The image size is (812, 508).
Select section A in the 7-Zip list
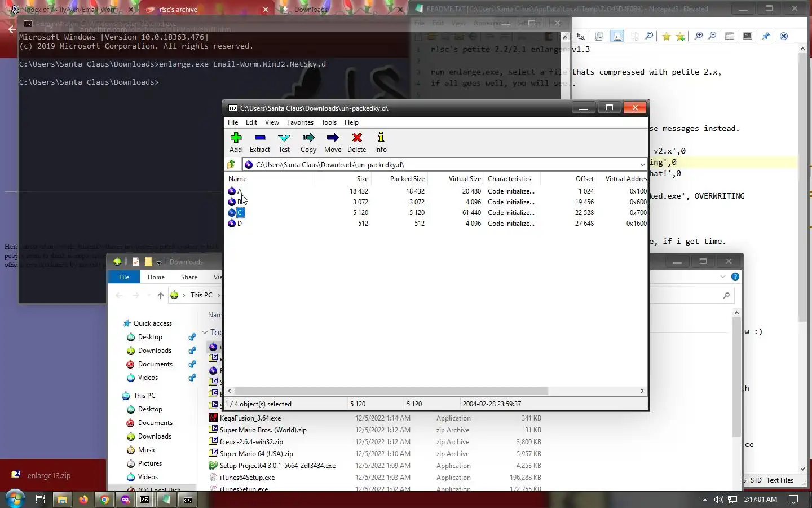(239, 191)
